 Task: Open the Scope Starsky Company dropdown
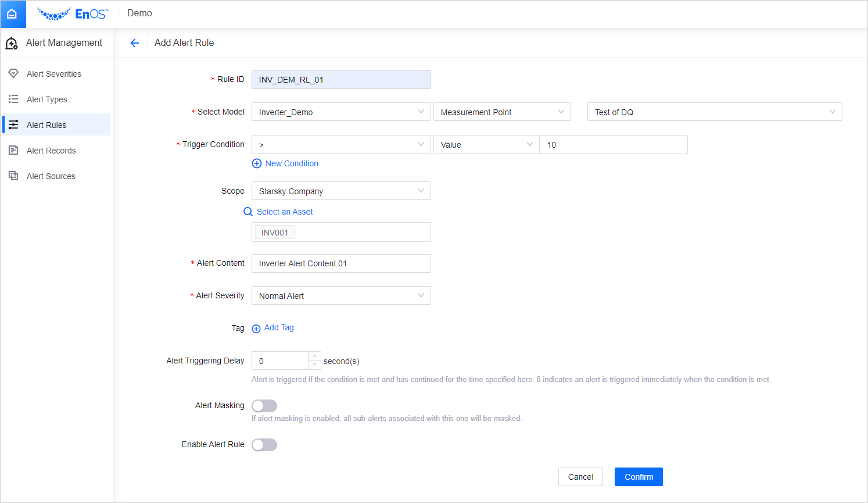tap(341, 191)
